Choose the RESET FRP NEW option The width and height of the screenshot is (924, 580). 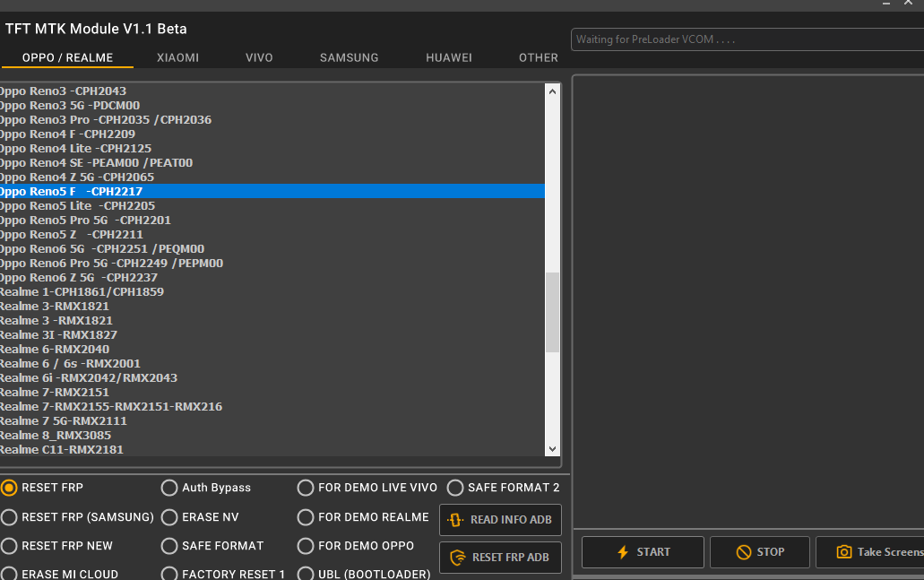9,547
